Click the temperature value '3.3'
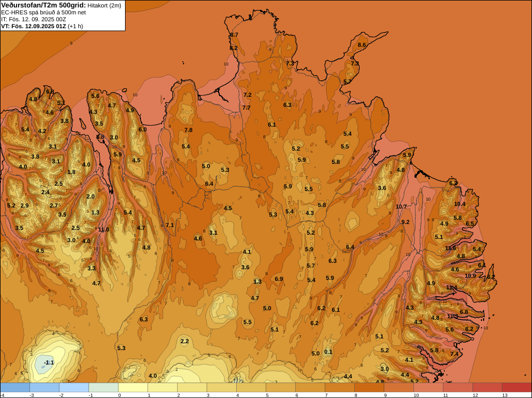The height and width of the screenshot is (398, 532). tap(92, 268)
